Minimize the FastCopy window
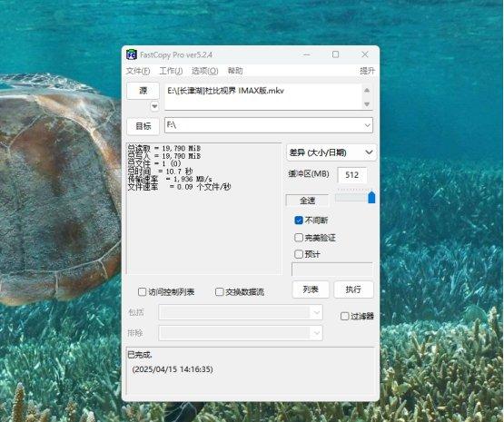 coord(306,54)
